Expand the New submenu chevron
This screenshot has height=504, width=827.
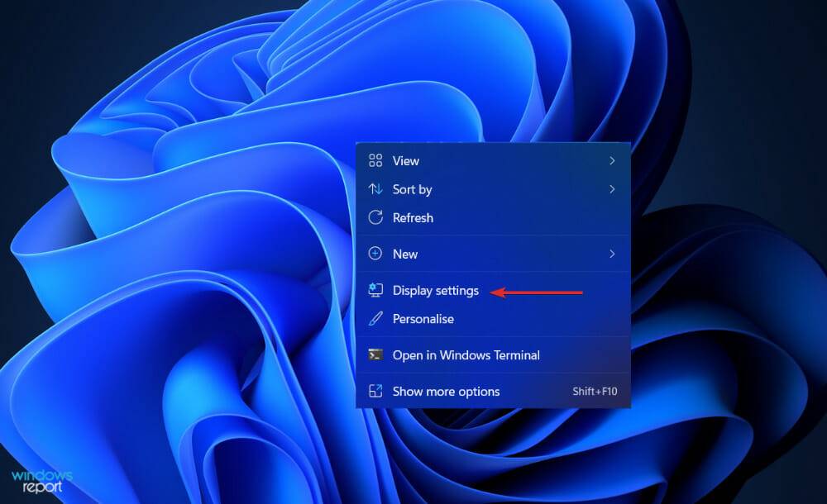pyautogui.click(x=613, y=254)
